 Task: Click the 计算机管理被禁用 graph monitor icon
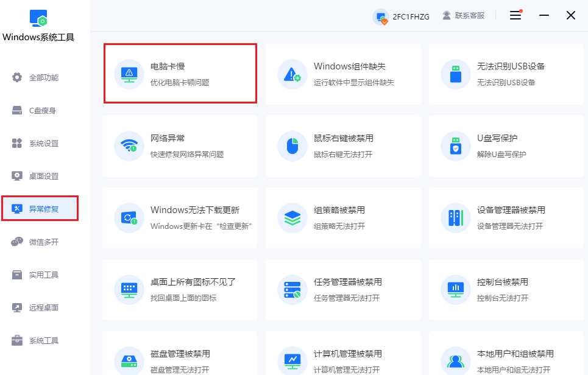pyautogui.click(x=292, y=361)
